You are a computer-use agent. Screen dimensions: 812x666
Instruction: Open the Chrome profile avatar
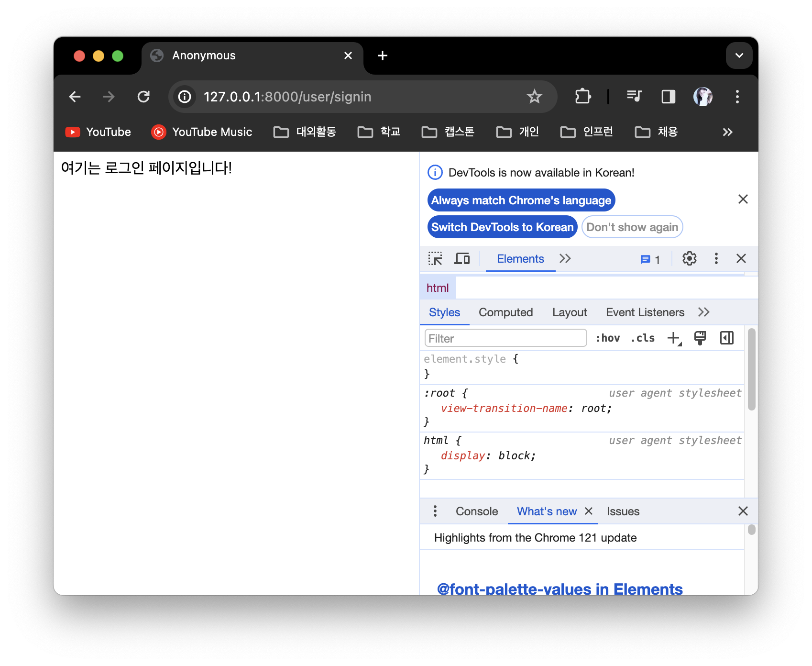(703, 97)
